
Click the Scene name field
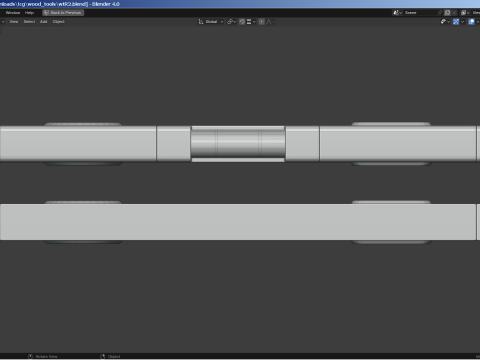click(x=420, y=13)
